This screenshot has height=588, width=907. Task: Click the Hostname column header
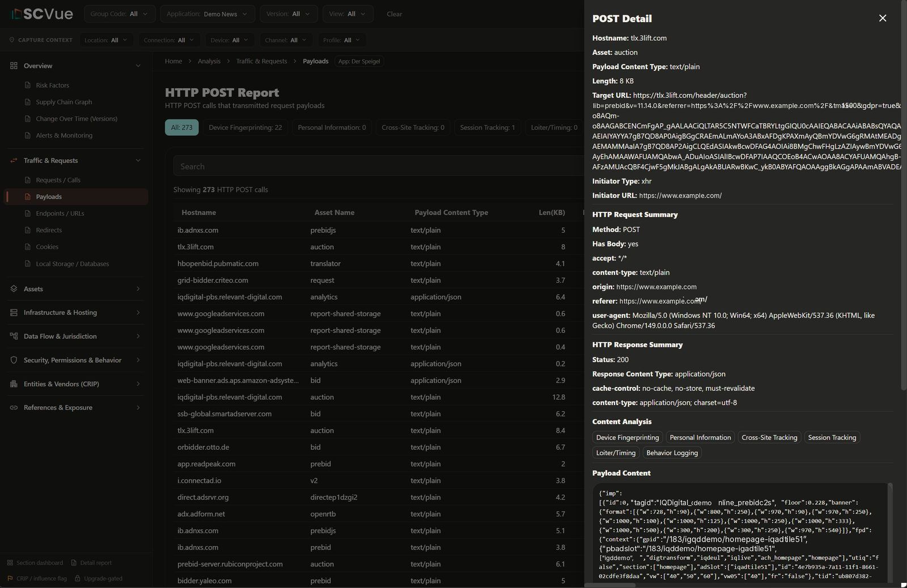(198, 212)
